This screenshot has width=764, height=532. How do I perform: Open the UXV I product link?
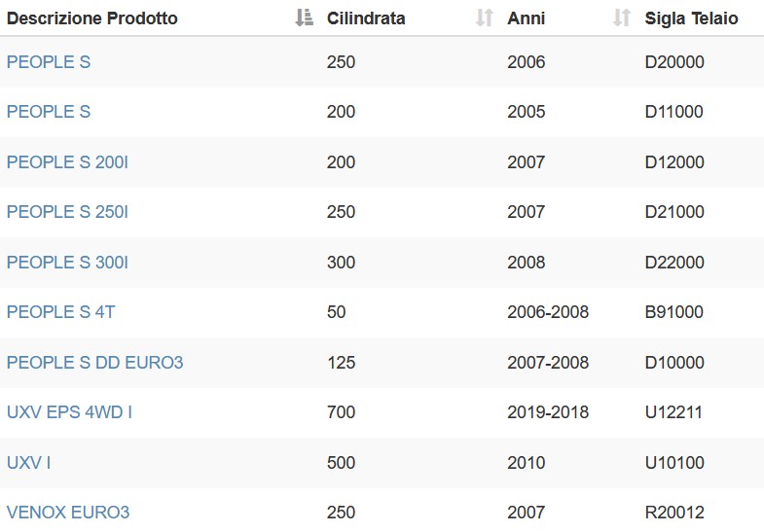(x=29, y=462)
